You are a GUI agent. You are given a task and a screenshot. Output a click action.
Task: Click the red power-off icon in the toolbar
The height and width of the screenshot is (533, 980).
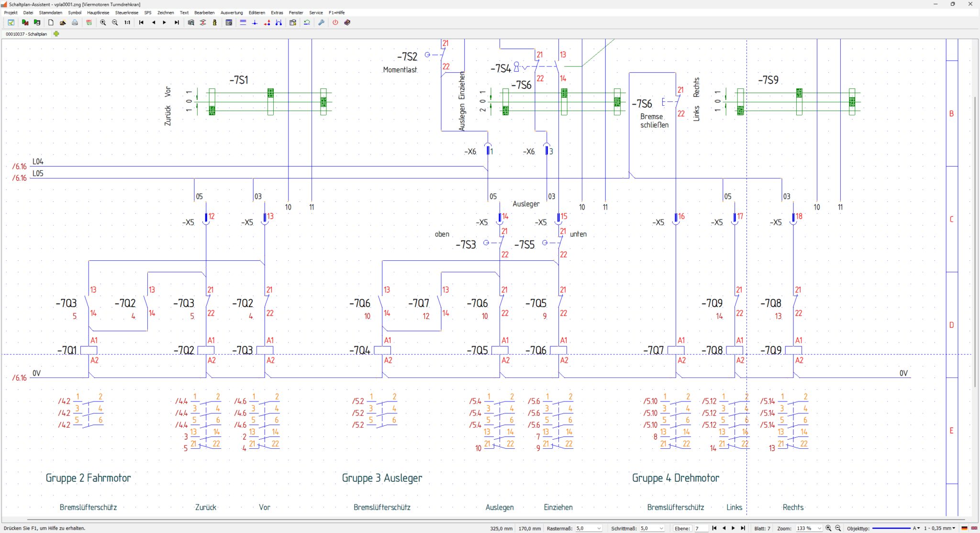point(335,22)
